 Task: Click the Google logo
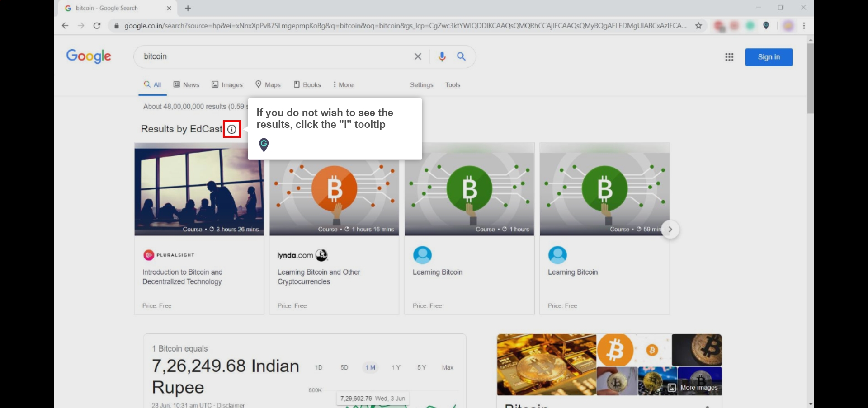pyautogui.click(x=89, y=56)
